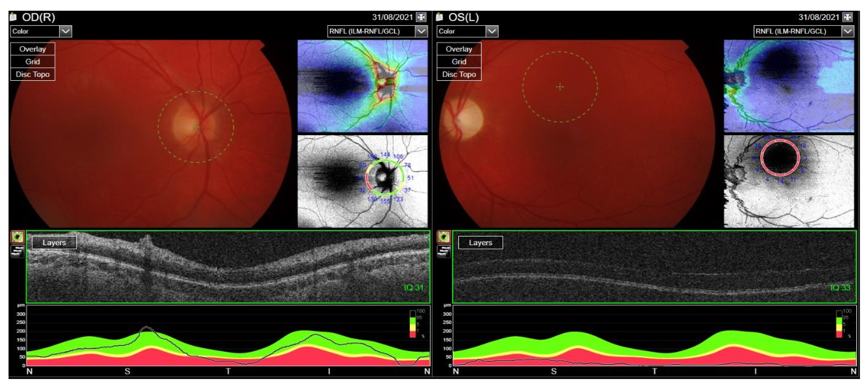
Task: Expand OS(L) RNFL (ILM-RNFL/GCL) dropdown arrow
Action: 848,31
